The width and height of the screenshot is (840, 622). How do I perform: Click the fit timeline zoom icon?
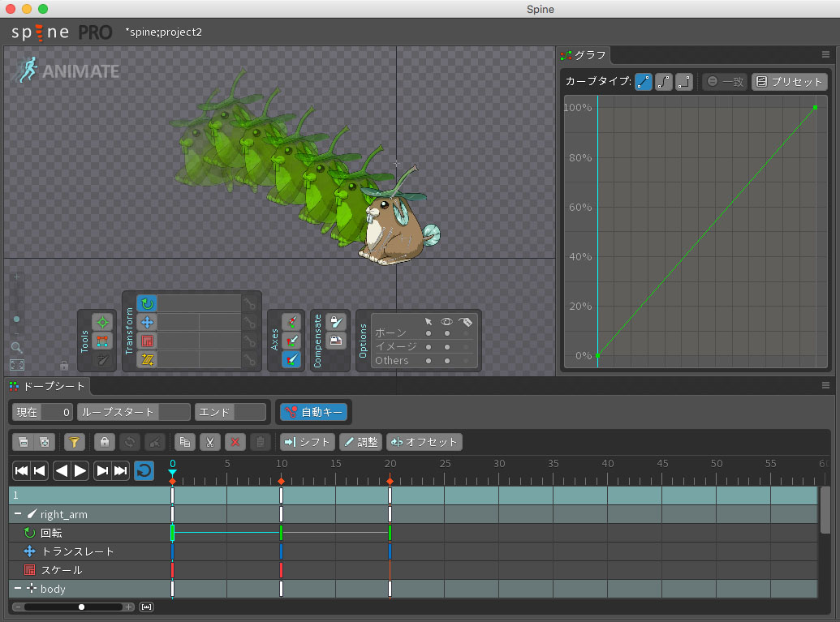[x=146, y=607]
